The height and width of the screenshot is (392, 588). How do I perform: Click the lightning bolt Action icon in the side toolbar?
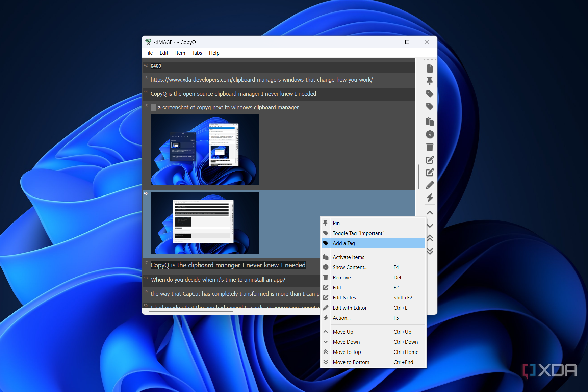tap(430, 198)
